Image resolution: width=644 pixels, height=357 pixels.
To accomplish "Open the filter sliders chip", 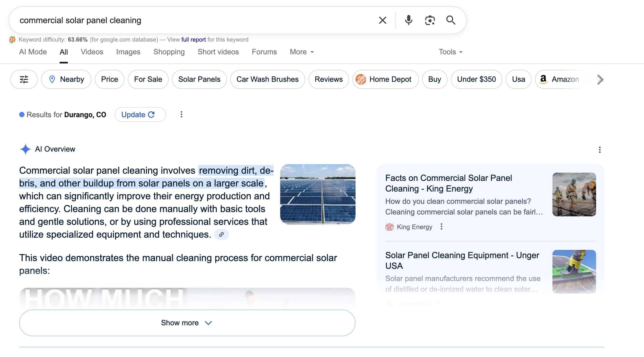I will [x=24, y=79].
